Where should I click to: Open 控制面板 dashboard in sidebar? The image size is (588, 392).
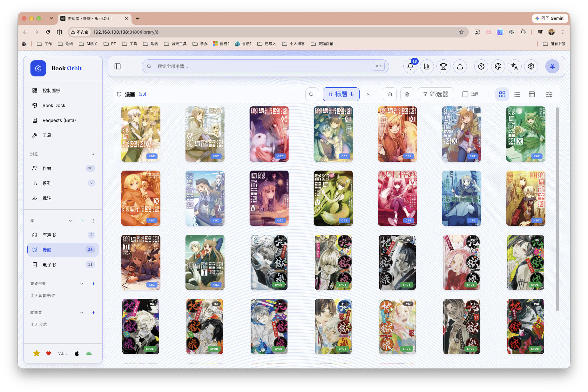click(x=63, y=91)
